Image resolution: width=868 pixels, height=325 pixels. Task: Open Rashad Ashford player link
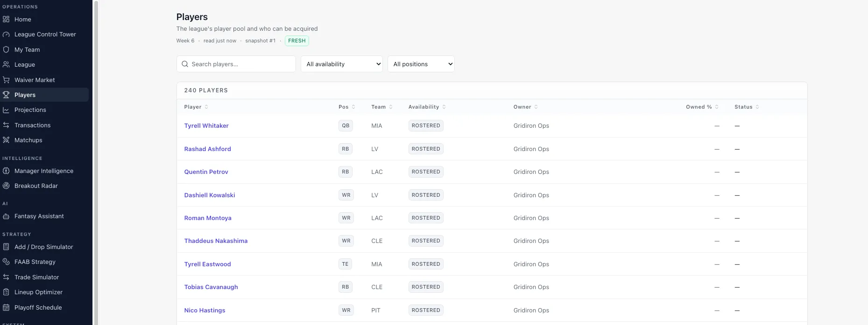[207, 149]
